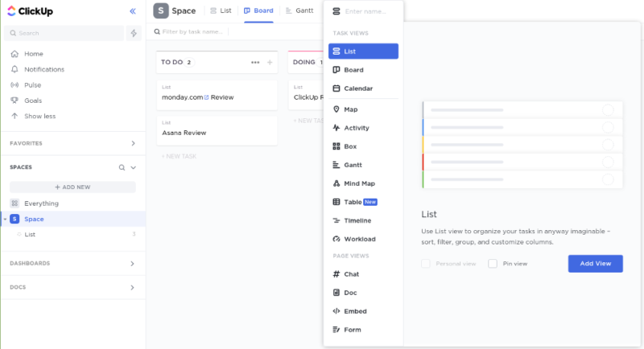Expand the Favorites section
The image size is (644, 349).
(x=133, y=143)
